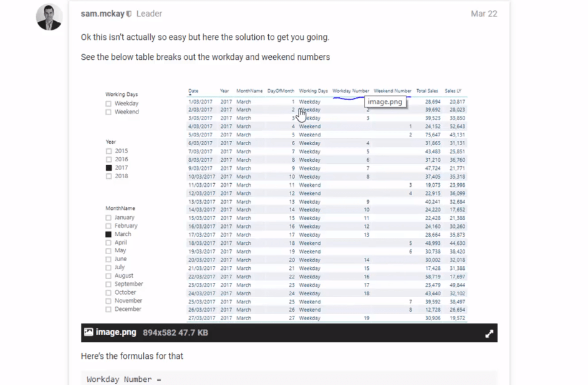Expand image.png with the expand arrows icon
The width and height of the screenshot is (588, 385).
click(489, 334)
